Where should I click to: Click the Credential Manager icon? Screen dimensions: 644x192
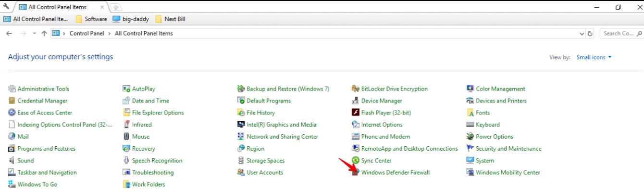(12, 101)
